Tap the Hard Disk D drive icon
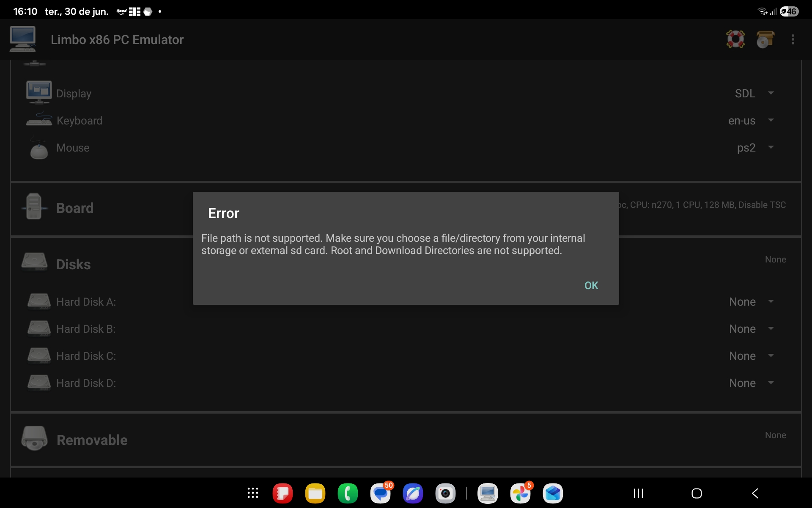This screenshot has width=812, height=508. click(x=39, y=382)
